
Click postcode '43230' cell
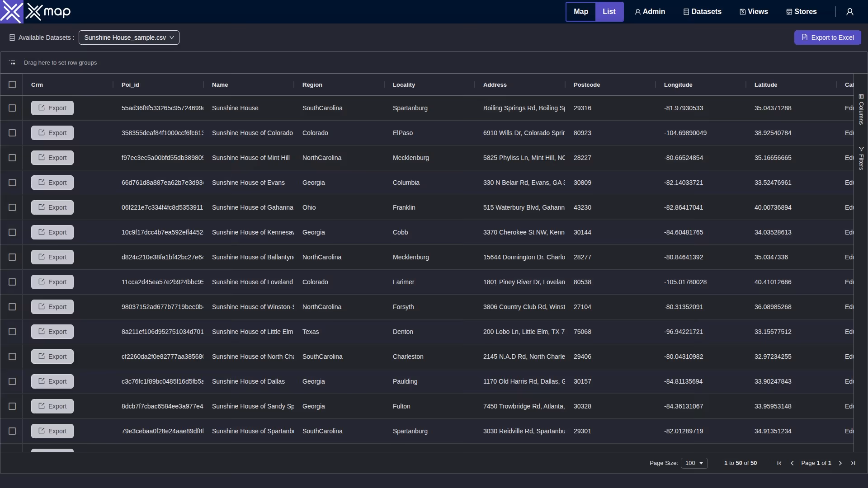[x=582, y=207]
